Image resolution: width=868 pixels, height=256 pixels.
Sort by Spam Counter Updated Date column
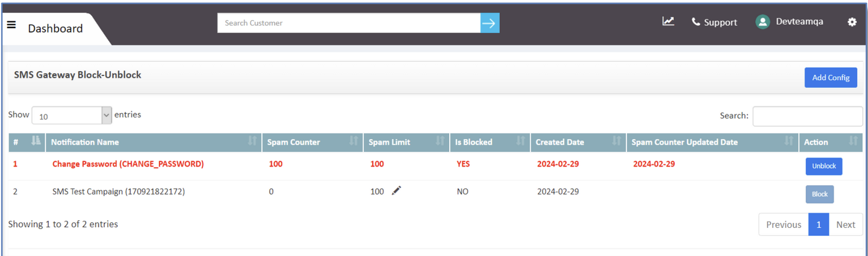click(x=789, y=141)
